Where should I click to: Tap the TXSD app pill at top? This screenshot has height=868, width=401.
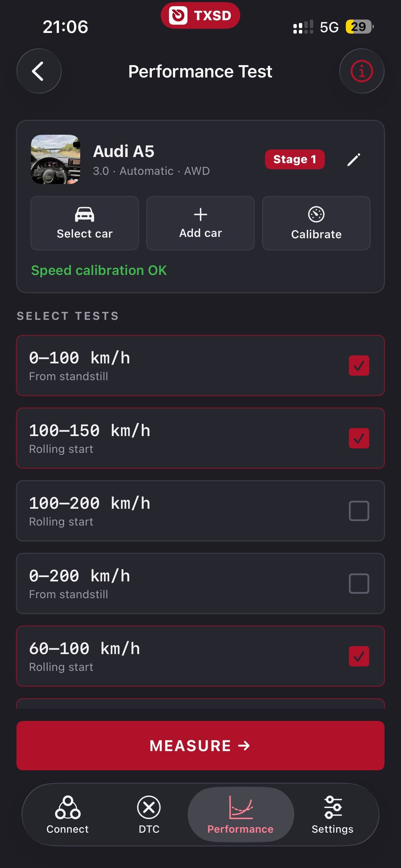[200, 15]
